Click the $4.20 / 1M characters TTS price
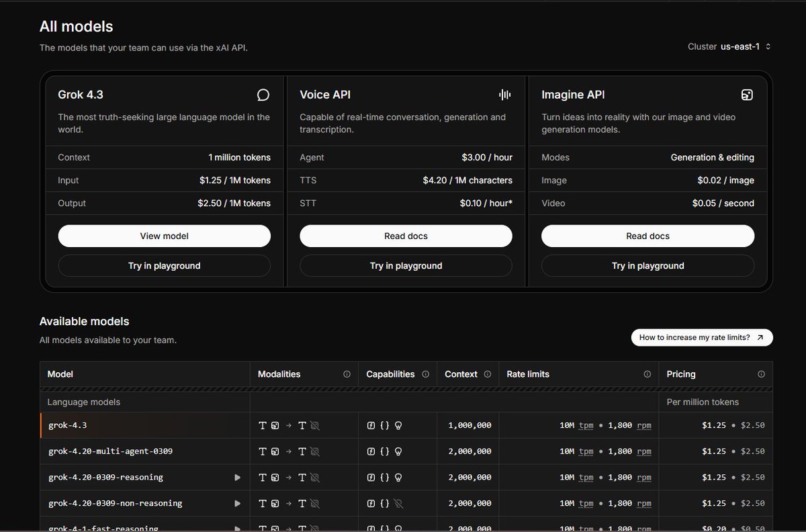The width and height of the screenshot is (806, 532). pos(467,180)
